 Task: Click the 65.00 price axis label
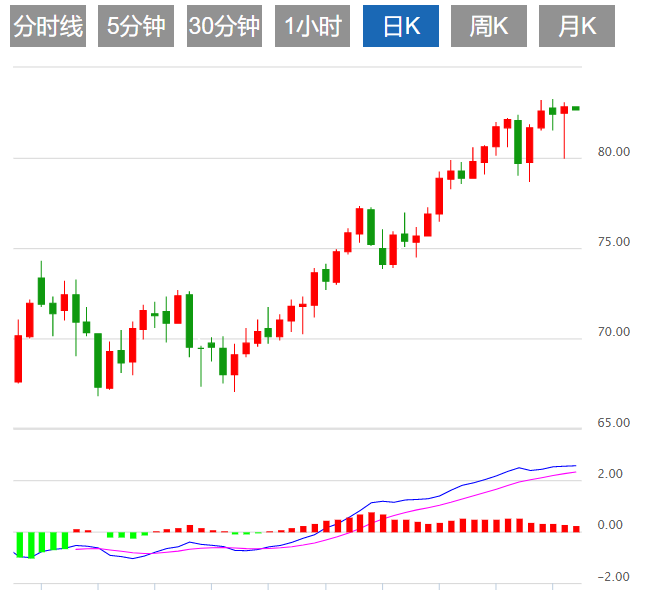click(613, 423)
